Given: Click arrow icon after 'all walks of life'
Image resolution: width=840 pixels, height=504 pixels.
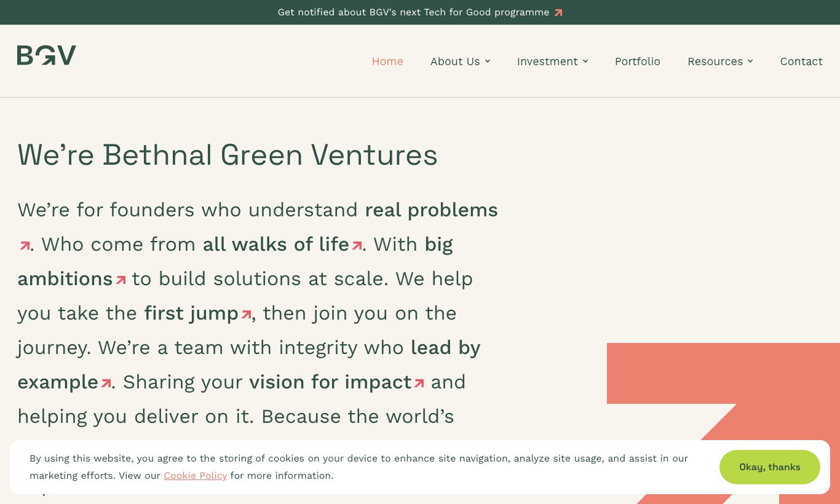Looking at the screenshot, I should (357, 245).
